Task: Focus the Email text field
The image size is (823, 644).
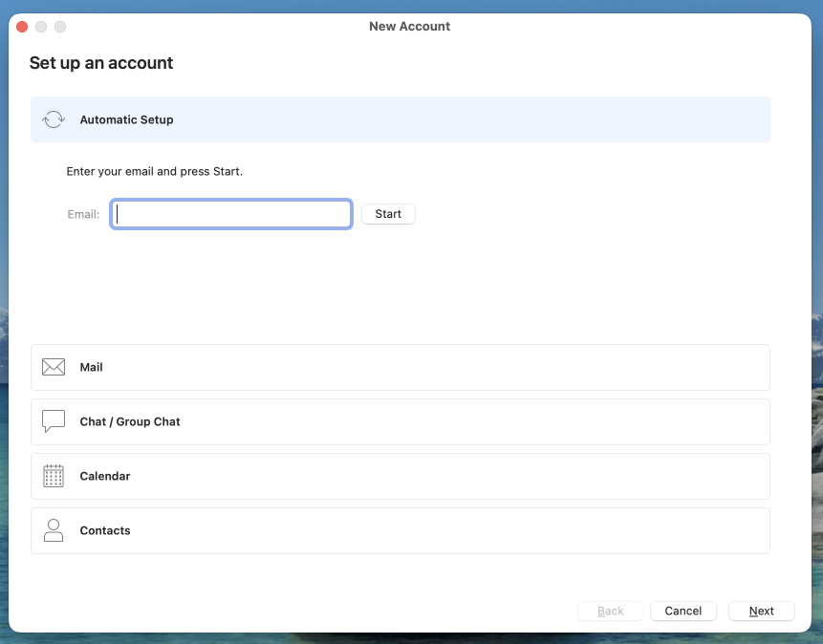Action: click(231, 214)
